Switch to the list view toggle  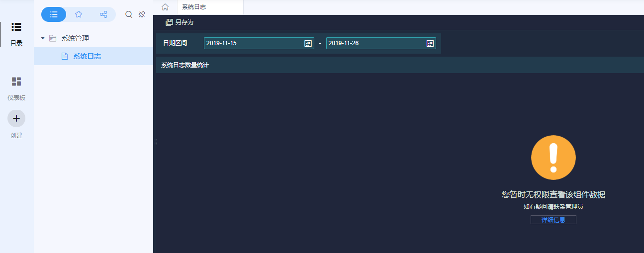(x=54, y=14)
